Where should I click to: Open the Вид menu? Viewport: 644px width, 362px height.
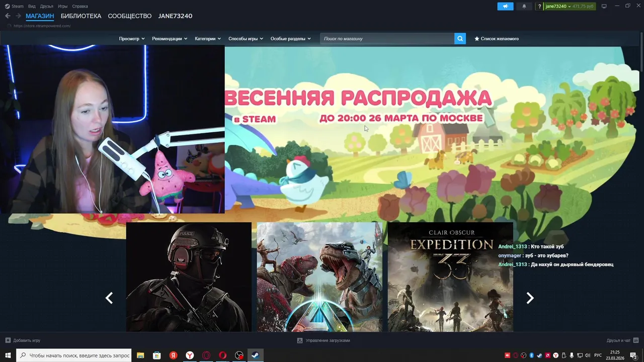coord(32,7)
